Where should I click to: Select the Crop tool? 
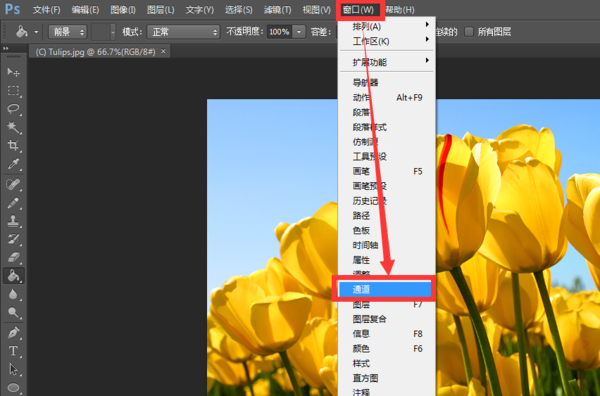pyautogui.click(x=13, y=145)
